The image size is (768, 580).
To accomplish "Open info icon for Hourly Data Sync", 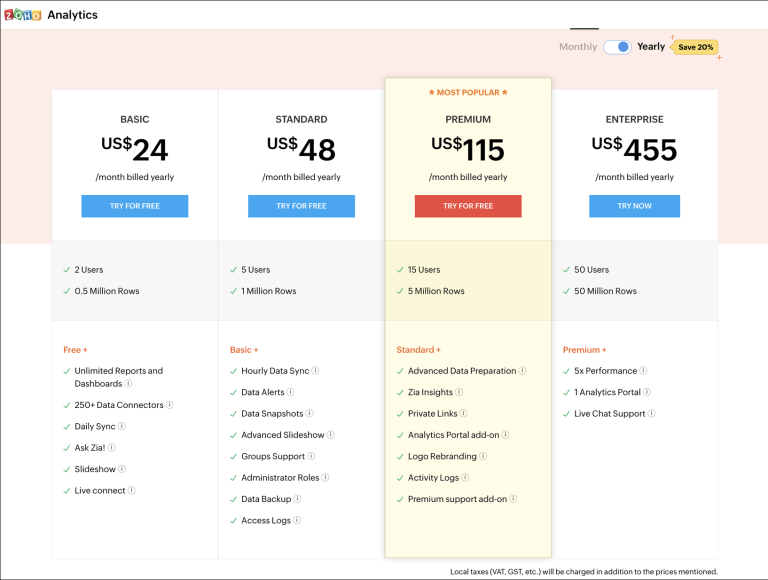I will point(315,370).
